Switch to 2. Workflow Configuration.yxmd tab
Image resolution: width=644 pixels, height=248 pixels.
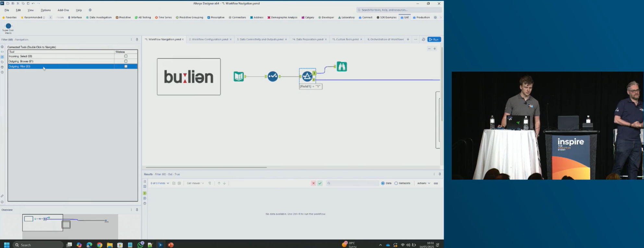(208, 40)
